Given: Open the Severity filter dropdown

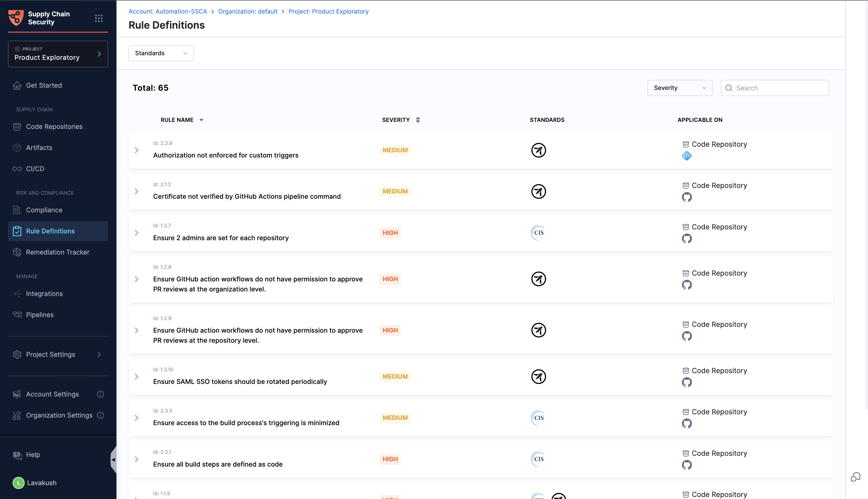Looking at the screenshot, I should point(680,88).
